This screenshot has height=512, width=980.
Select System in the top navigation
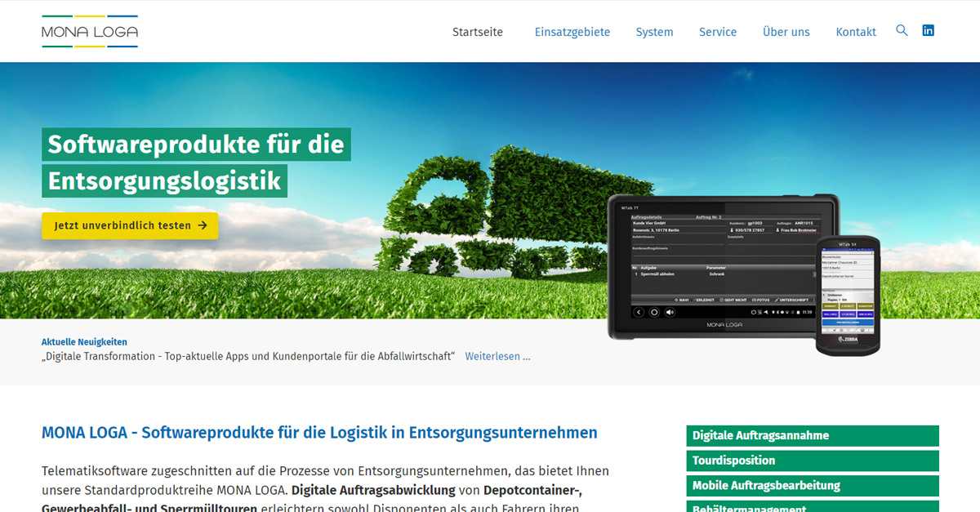click(x=654, y=32)
